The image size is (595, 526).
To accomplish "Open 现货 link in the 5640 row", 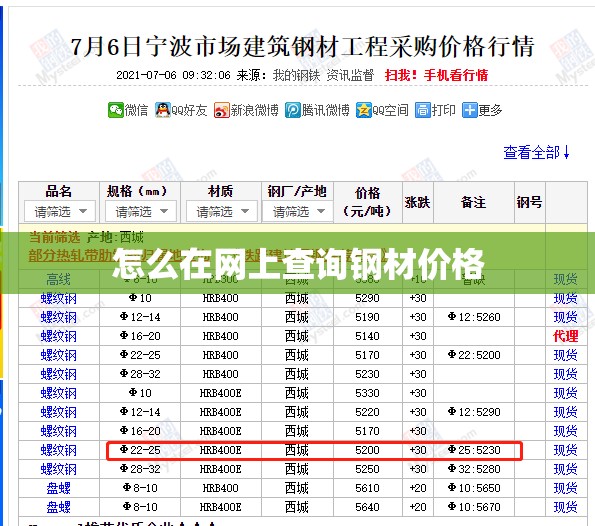I will 565,507.
